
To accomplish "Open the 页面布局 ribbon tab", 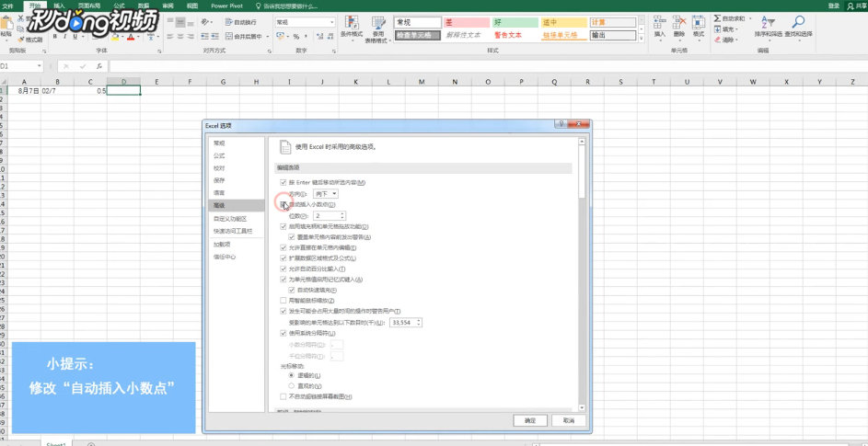I will pyautogui.click(x=89, y=6).
